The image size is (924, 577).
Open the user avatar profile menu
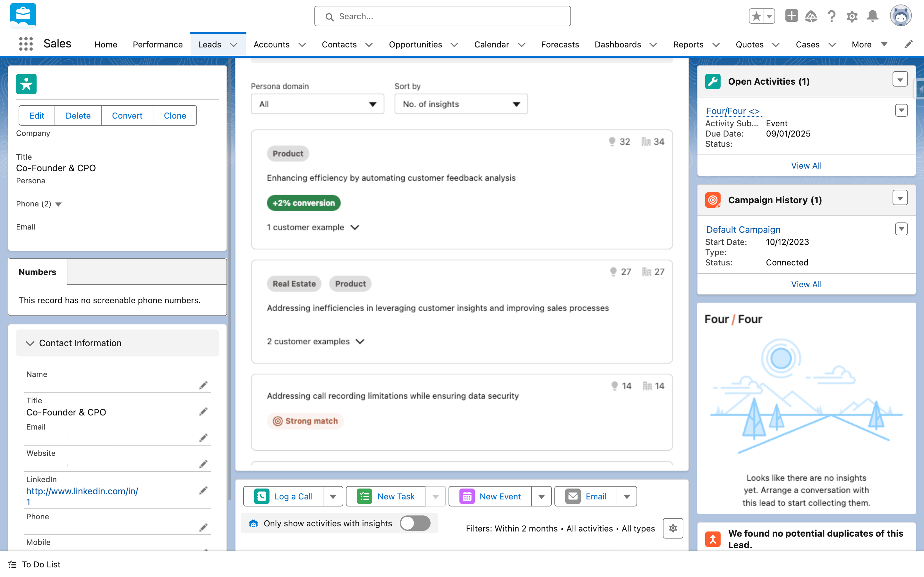pyautogui.click(x=900, y=16)
